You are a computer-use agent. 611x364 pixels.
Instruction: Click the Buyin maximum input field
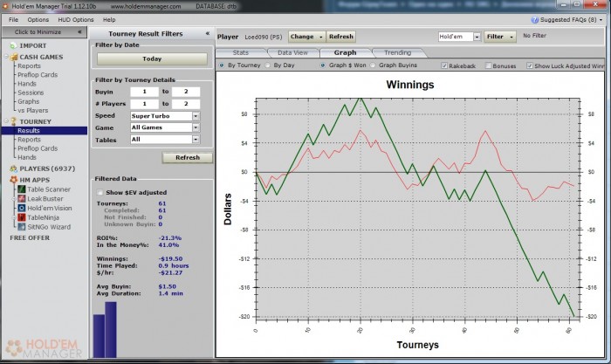pos(186,92)
